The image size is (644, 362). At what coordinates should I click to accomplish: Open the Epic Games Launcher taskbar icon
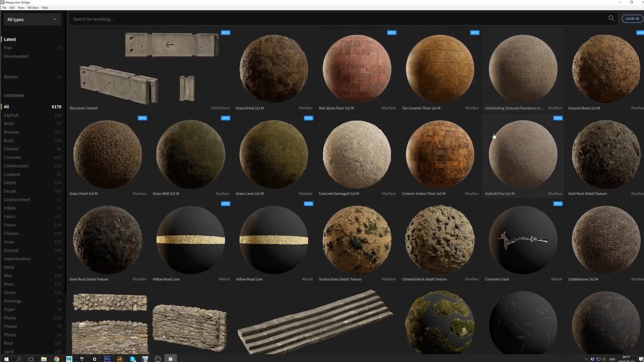82,359
